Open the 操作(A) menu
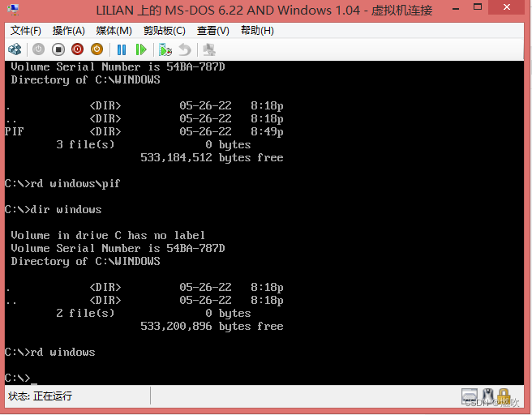Image resolution: width=532 pixels, height=415 pixels. pos(69,31)
